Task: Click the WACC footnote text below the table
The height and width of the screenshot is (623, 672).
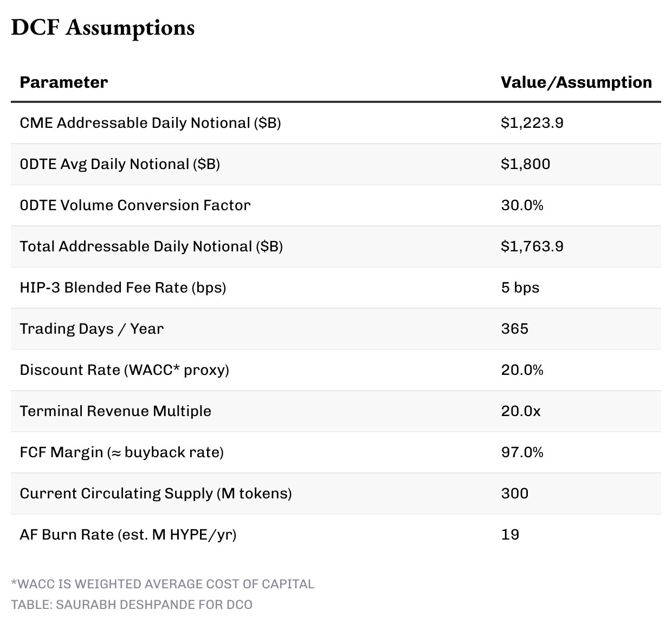Action: tap(163, 584)
